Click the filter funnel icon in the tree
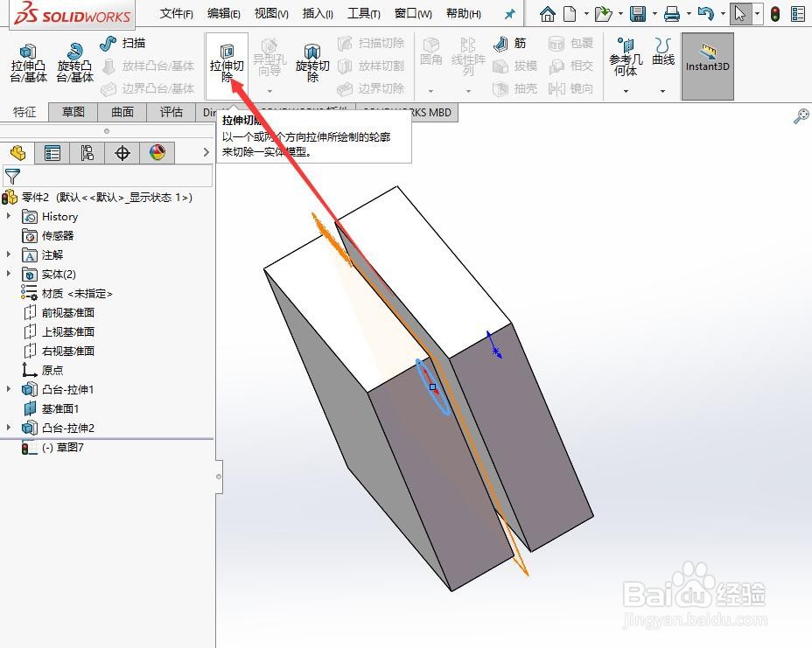Image resolution: width=812 pixels, height=648 pixels. click(x=12, y=177)
